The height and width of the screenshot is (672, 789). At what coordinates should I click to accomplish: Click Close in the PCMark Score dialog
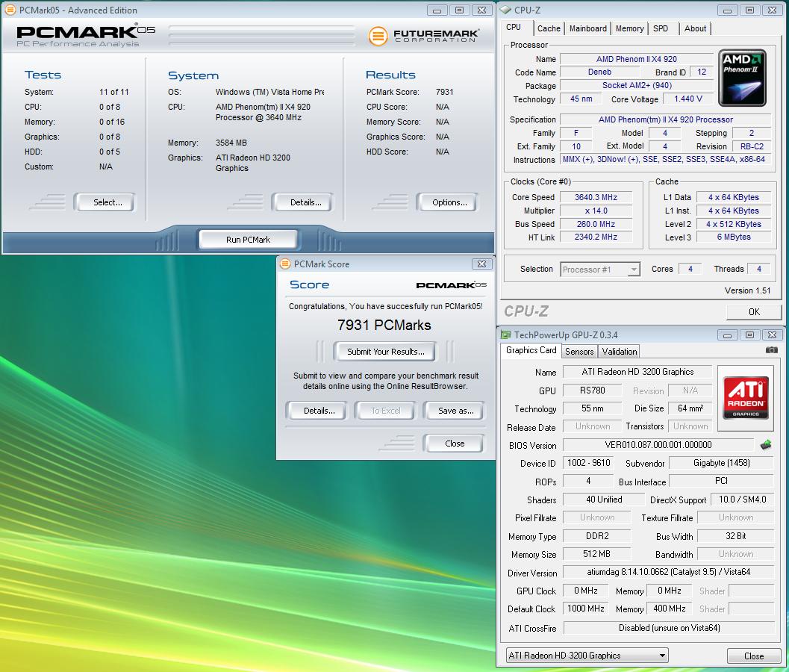coord(455,444)
